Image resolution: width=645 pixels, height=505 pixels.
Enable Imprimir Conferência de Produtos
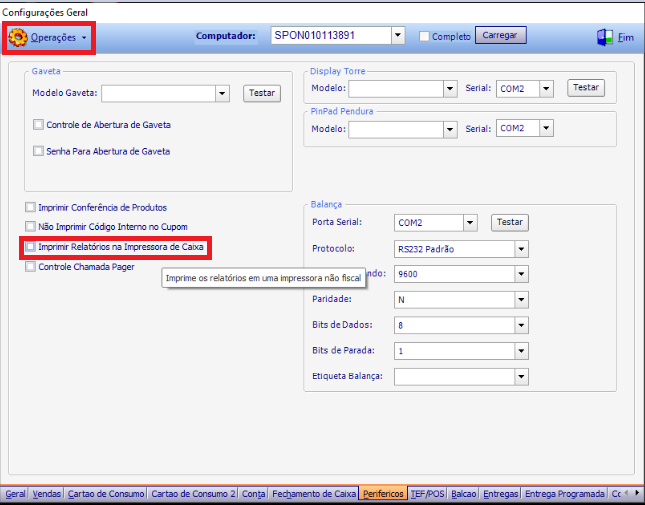(x=30, y=207)
